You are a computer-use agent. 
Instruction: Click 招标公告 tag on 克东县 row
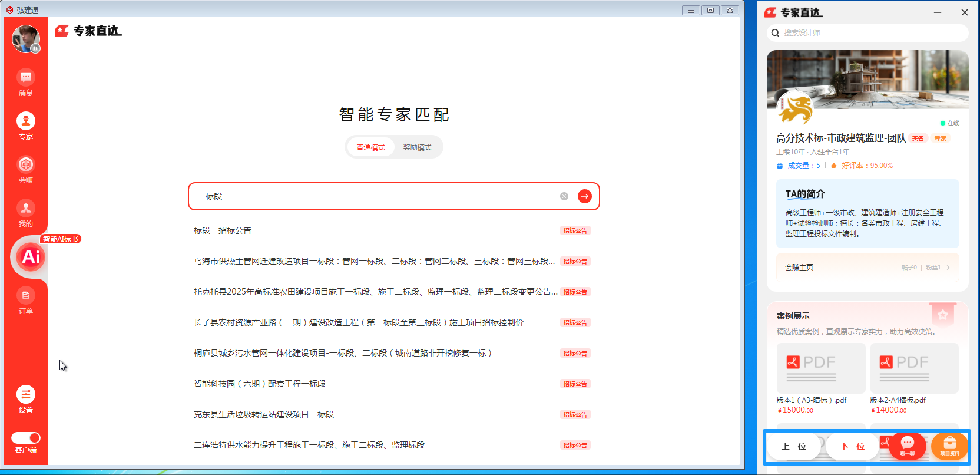(575, 414)
